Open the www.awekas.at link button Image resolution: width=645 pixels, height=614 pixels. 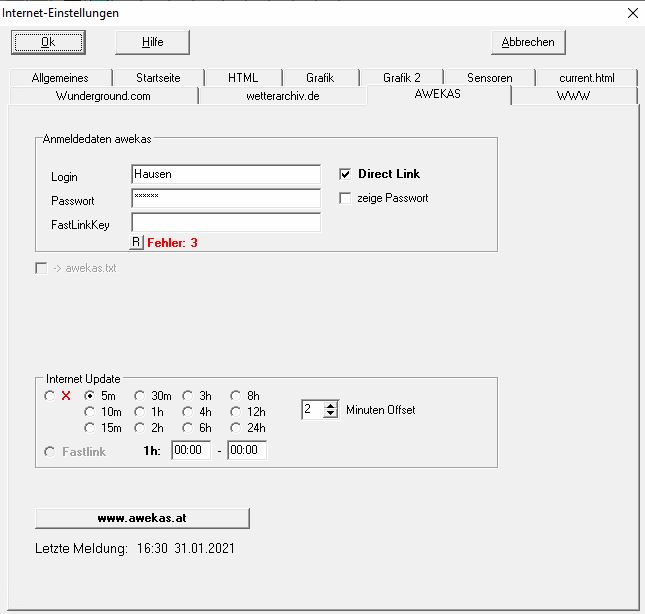tap(142, 518)
